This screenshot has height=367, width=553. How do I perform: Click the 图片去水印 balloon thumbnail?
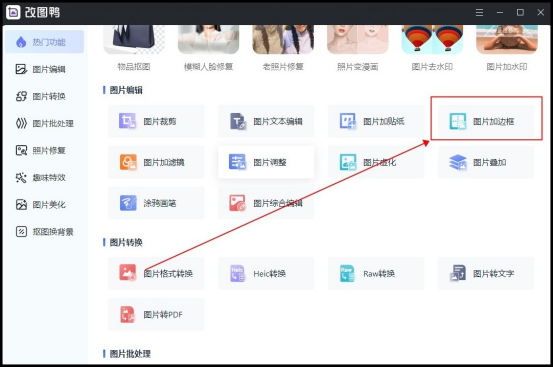[x=432, y=39]
